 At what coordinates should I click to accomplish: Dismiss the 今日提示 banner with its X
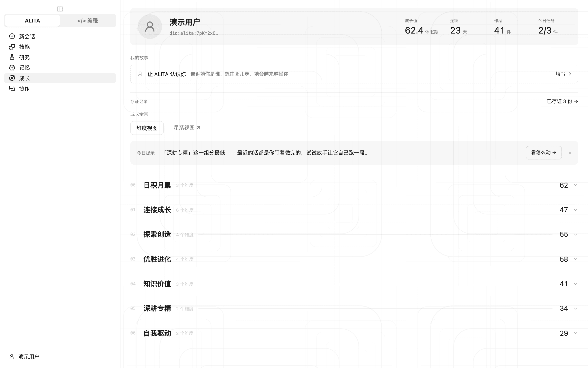pos(570,153)
